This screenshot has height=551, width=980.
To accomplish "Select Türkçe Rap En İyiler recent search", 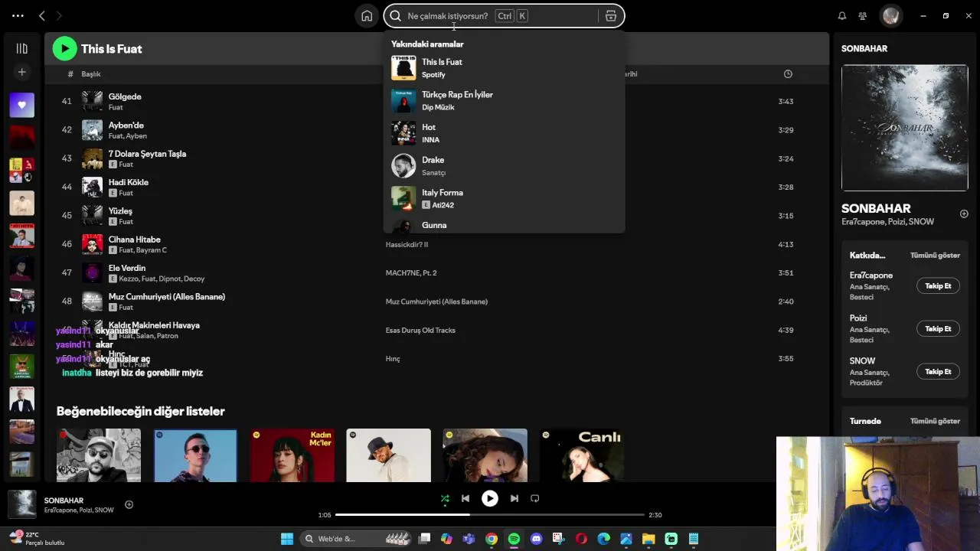I will pos(504,100).
